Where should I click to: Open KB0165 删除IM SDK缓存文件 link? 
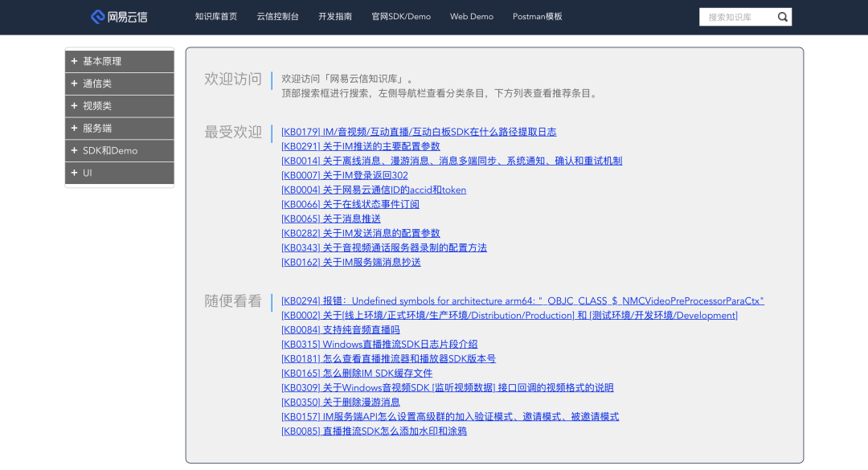tap(357, 373)
